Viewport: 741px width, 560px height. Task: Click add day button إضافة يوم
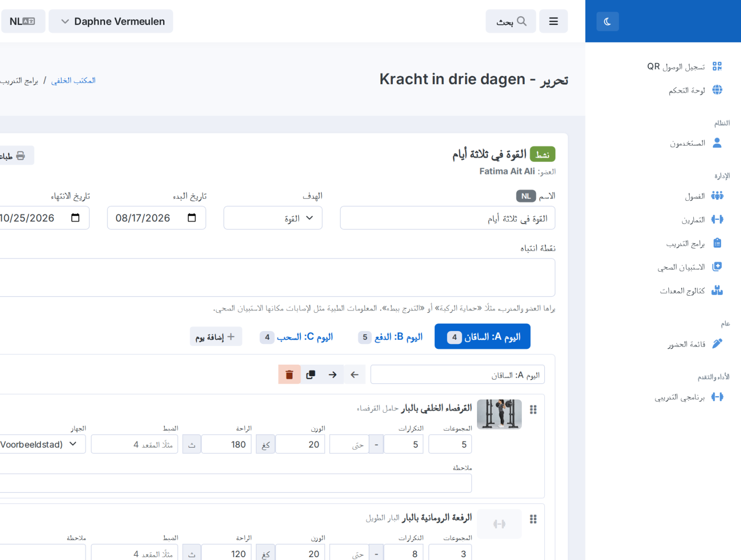pyautogui.click(x=216, y=336)
